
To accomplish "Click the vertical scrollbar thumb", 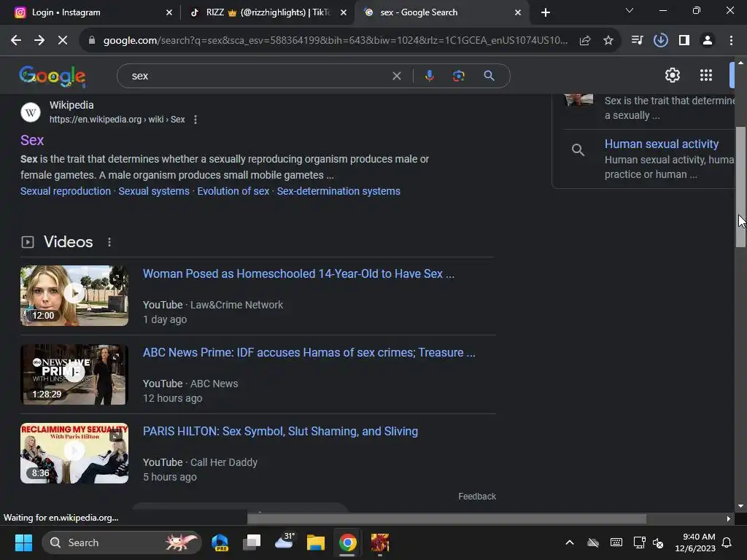I will (x=740, y=187).
